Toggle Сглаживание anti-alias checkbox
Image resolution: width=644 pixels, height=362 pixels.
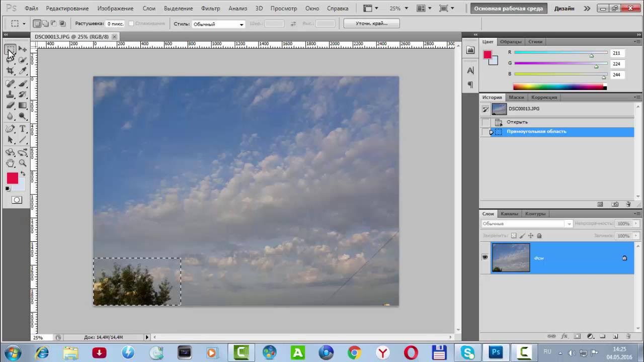point(131,24)
